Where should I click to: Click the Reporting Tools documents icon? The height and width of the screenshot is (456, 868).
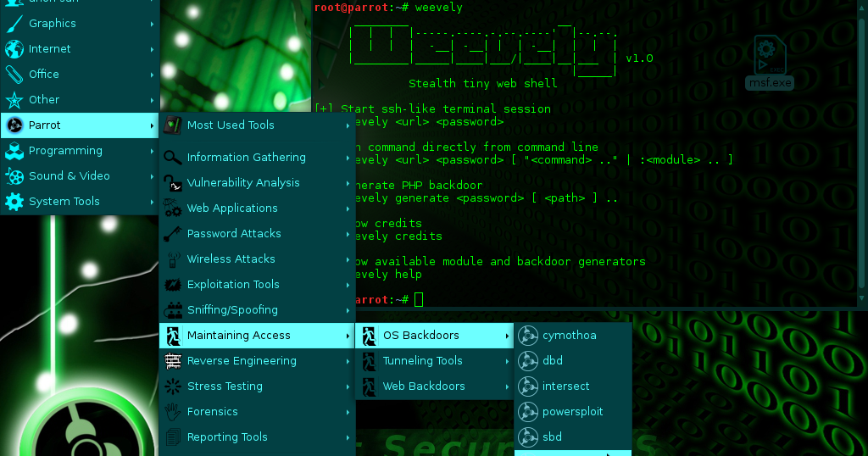click(x=173, y=437)
